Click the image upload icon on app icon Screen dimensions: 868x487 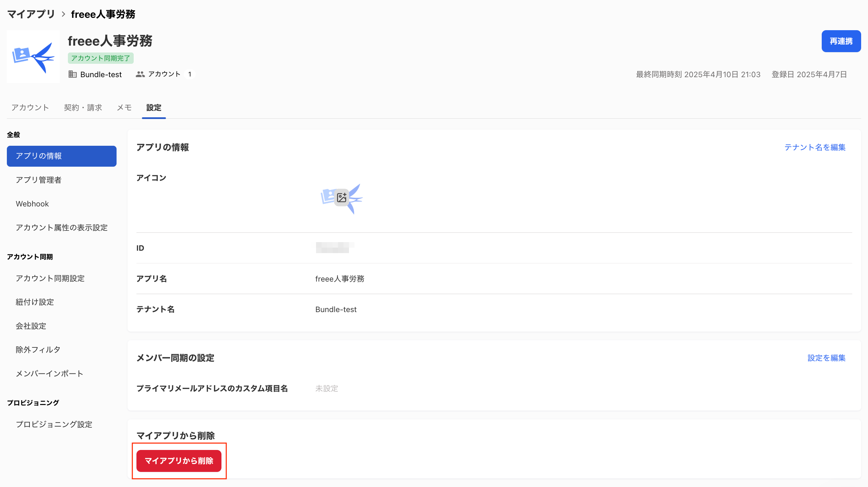pos(341,198)
